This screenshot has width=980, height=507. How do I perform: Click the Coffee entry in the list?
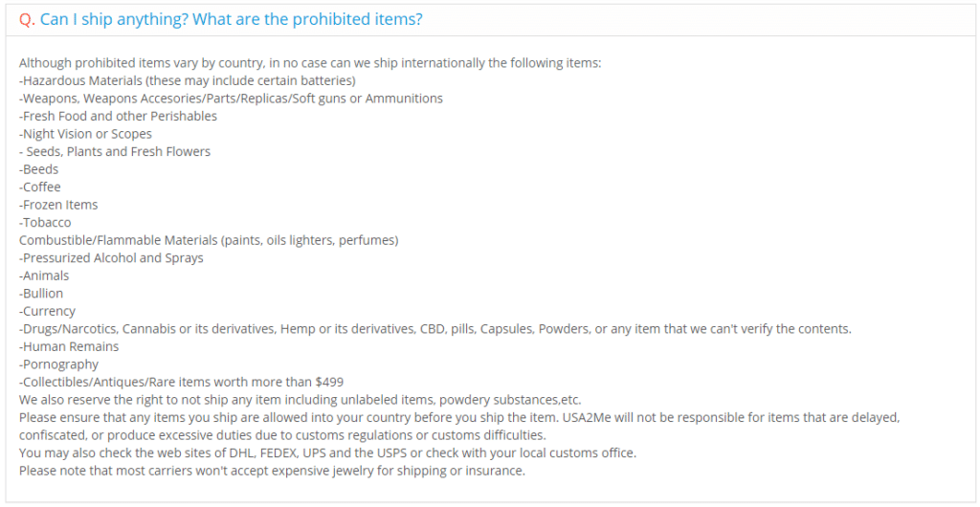tap(40, 187)
